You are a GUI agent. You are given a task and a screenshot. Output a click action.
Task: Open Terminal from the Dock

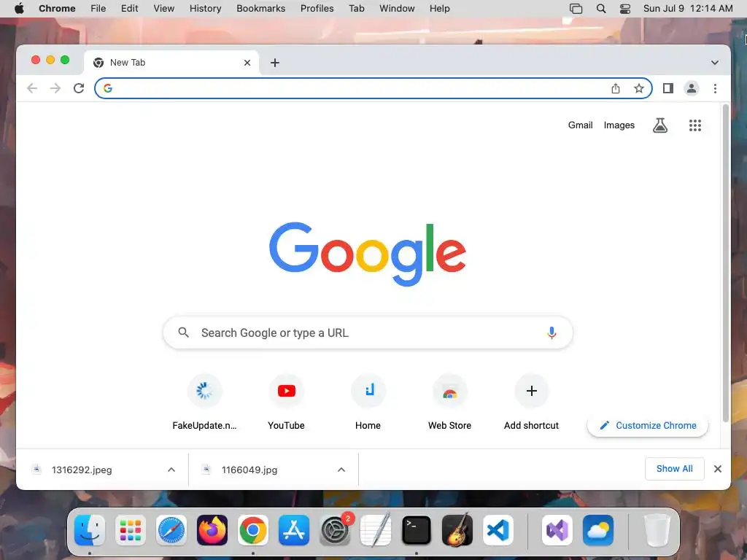pos(417,530)
